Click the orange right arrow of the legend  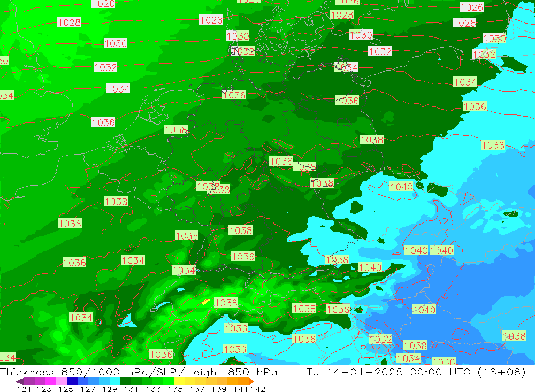[x=251, y=381]
